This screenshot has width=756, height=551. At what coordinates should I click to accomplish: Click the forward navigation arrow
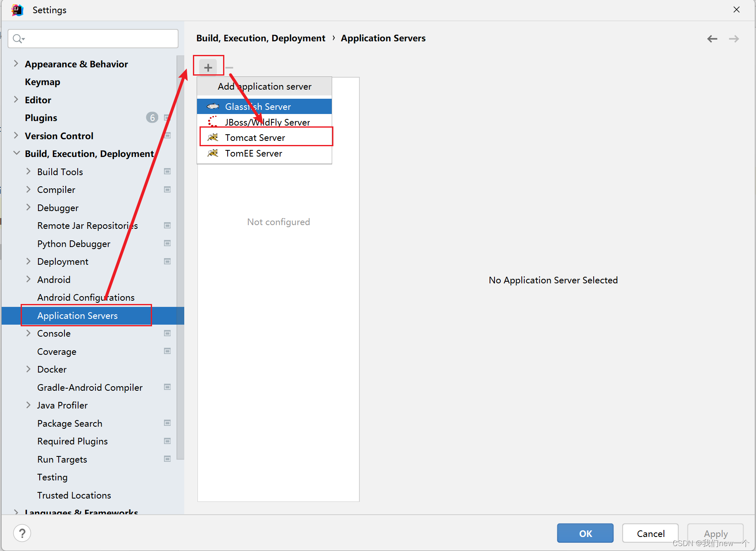(734, 39)
